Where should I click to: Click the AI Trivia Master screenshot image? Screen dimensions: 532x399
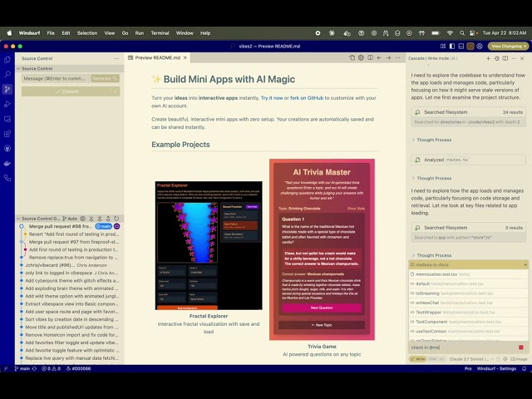tap(322, 249)
